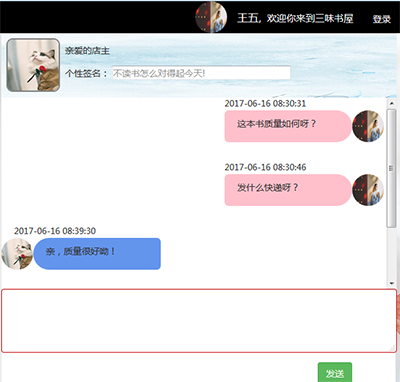Click the chat scrollbar thumb
Image resolution: width=400 pixels, height=382 pixels.
[x=392, y=168]
